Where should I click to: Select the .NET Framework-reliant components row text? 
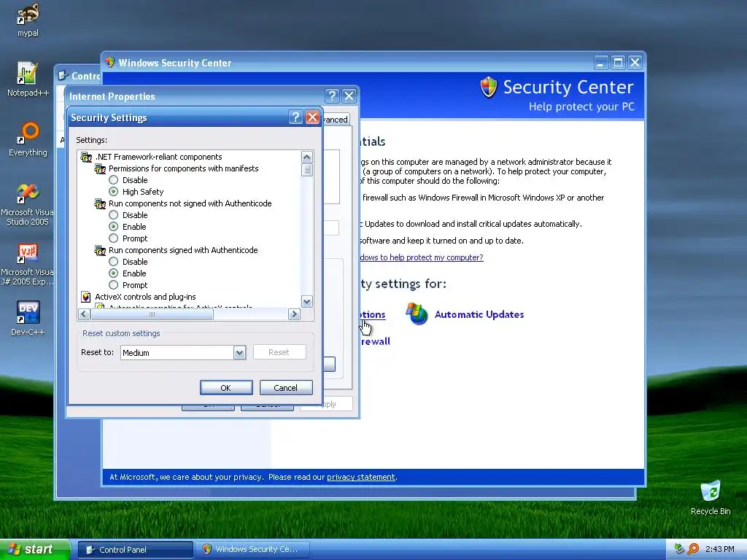click(158, 157)
